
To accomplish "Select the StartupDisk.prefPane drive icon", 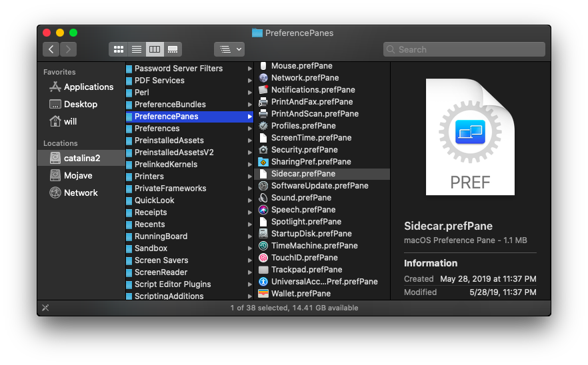I will tap(263, 234).
